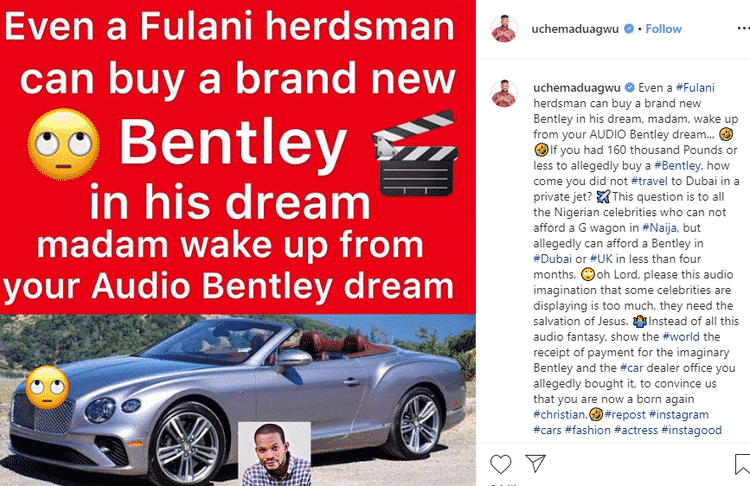750x486 pixels.
Task: Open the #Naija hashtag
Action: click(x=660, y=228)
